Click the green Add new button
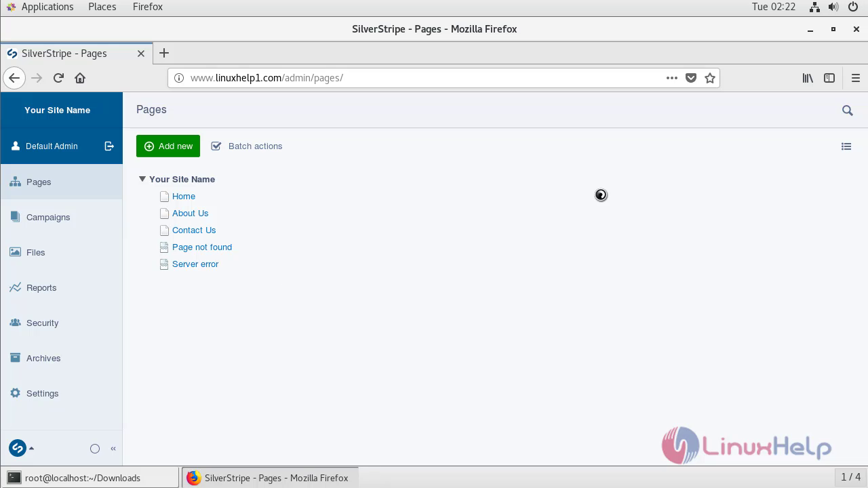The width and height of the screenshot is (868, 488). coord(168,146)
